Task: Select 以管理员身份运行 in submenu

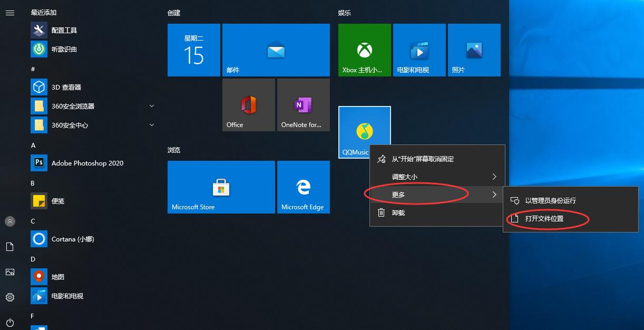Action: 570,200
